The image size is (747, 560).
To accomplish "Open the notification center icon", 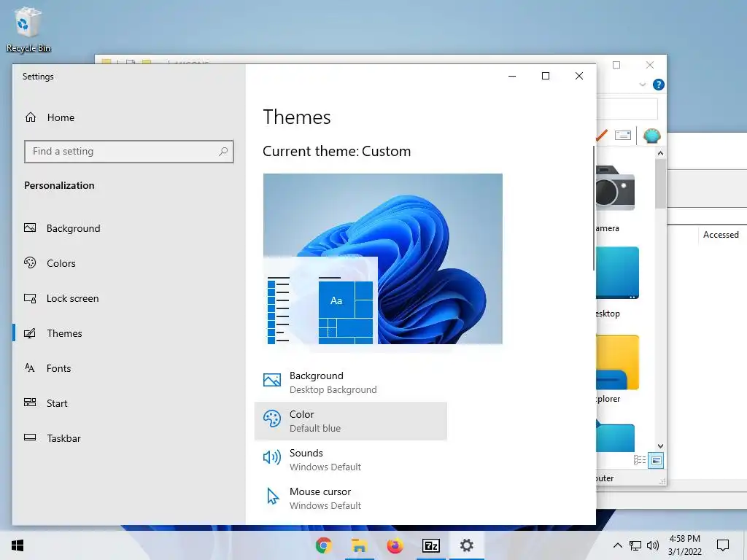I will (x=723, y=545).
